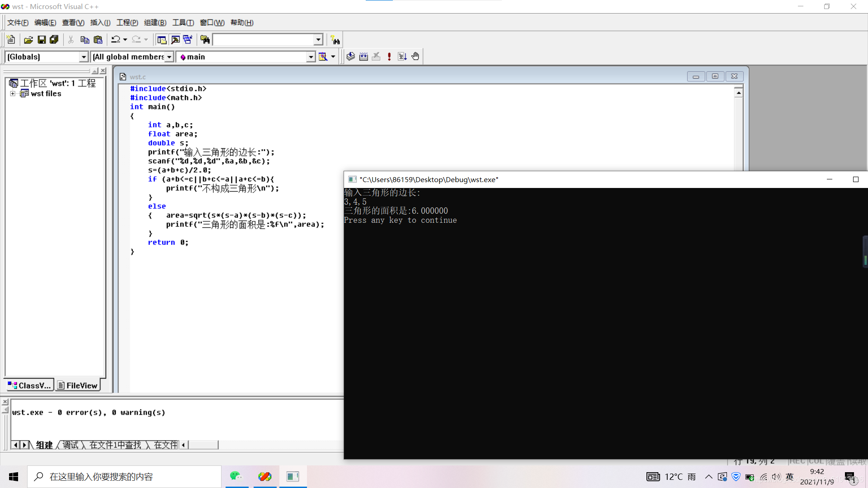This screenshot has height=488, width=868.
Task: Open the 插入(I) menu
Action: (100, 23)
